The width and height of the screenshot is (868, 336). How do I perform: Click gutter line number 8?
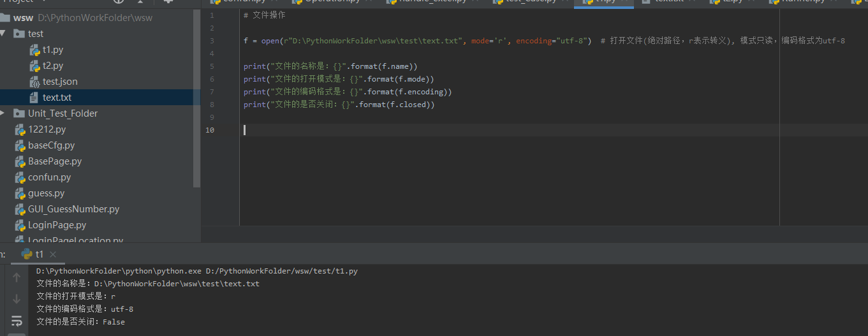(212, 105)
